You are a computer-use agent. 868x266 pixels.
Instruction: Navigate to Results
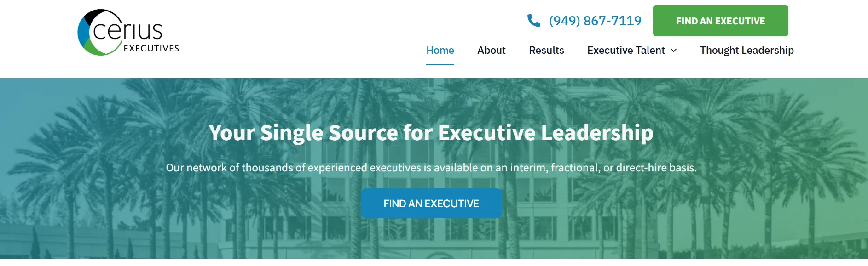tap(546, 50)
